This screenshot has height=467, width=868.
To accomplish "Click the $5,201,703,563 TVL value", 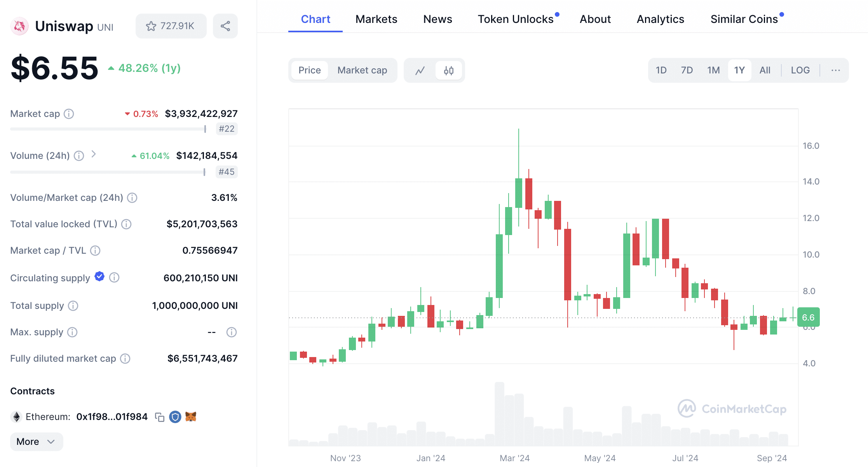I will pos(202,224).
